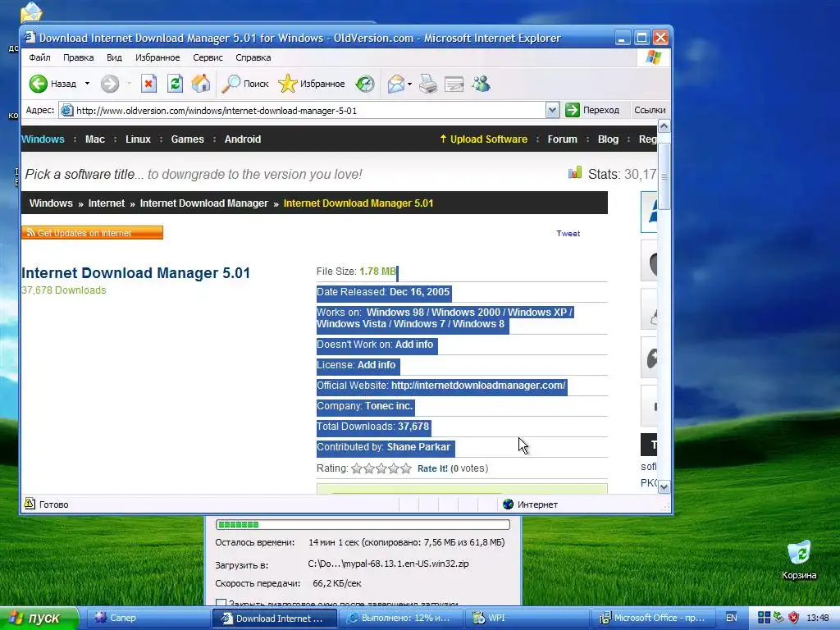Open the Forum link
Image resolution: width=840 pixels, height=630 pixels.
tap(562, 139)
